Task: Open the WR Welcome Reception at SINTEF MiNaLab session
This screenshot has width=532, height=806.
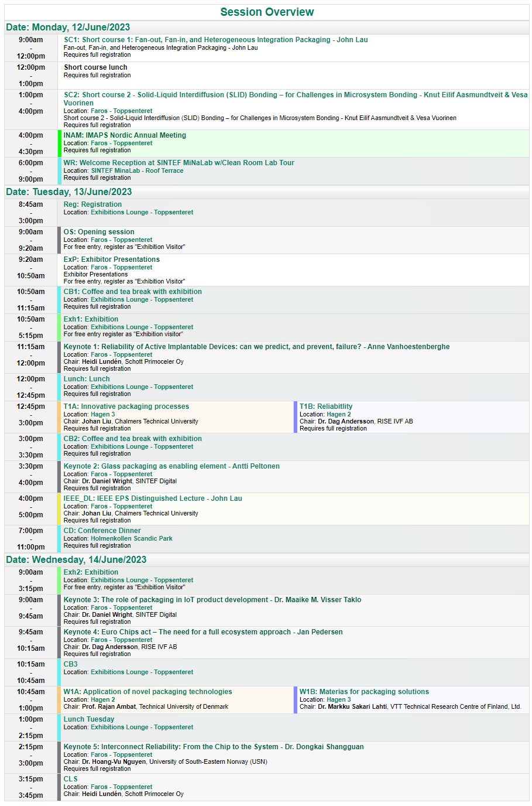Action: (179, 163)
